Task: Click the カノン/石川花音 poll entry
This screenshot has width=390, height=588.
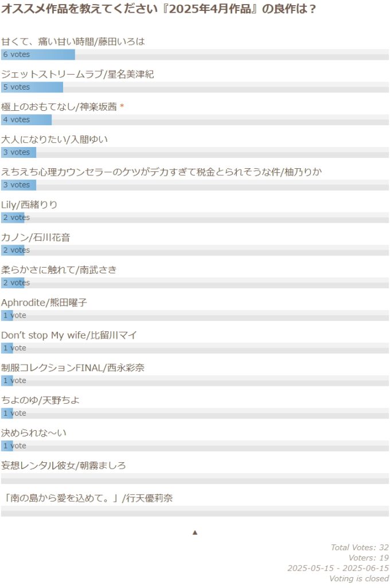Action: (x=36, y=238)
